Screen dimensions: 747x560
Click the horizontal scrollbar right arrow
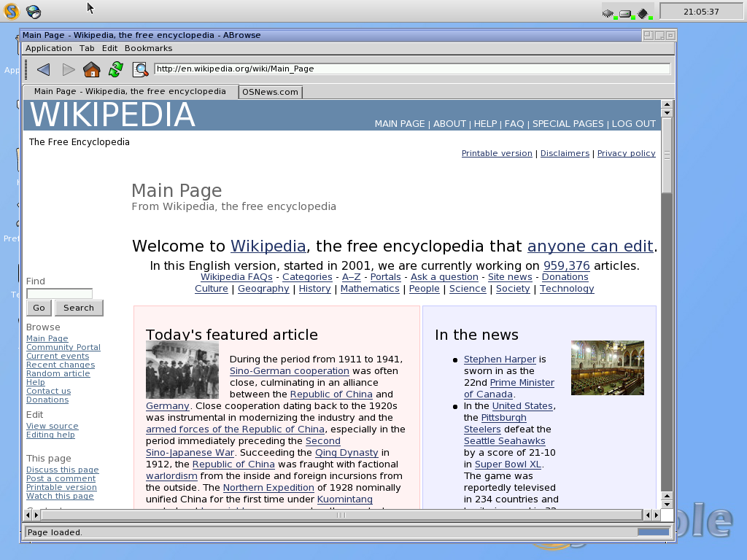coord(656,515)
